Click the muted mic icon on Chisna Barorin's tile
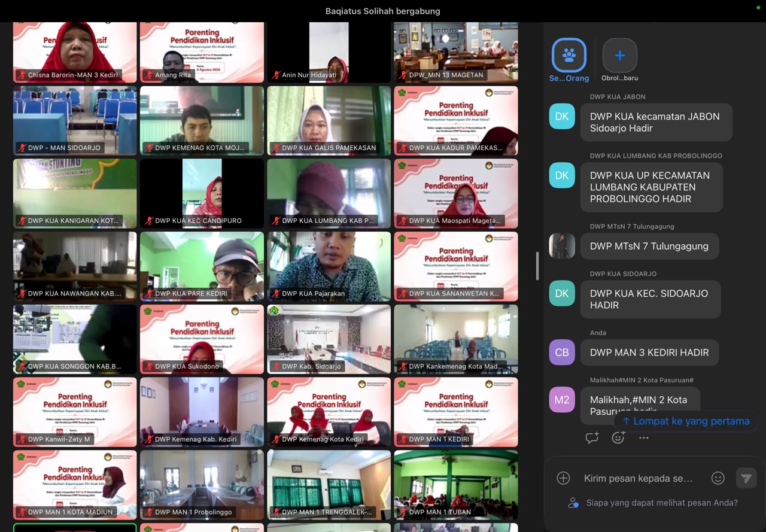 click(22, 75)
